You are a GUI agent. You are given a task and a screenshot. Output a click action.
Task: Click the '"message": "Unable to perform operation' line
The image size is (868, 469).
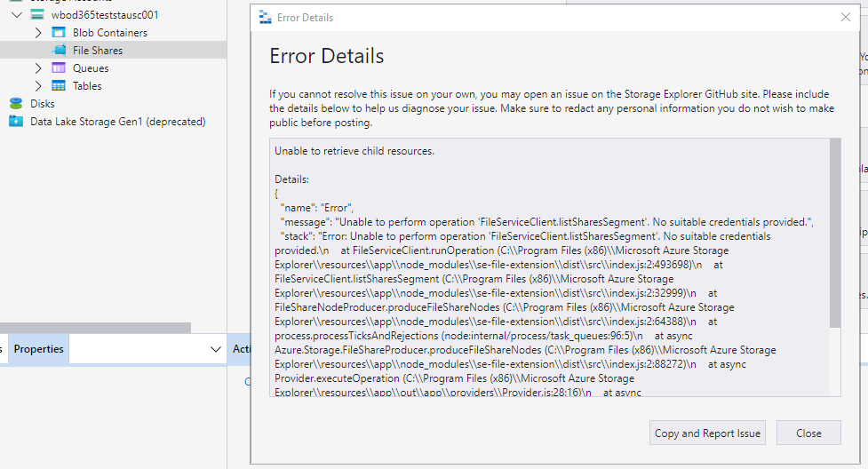[547, 222]
